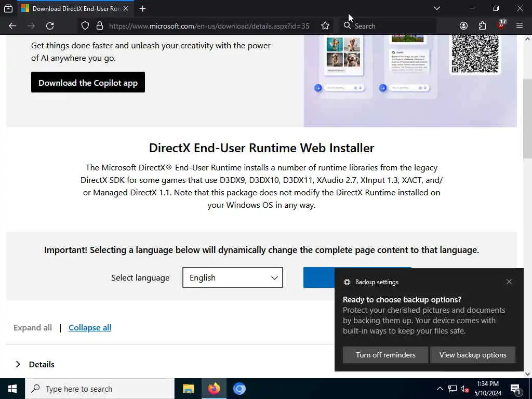
Task: Select the Download DirectX End-User Runtime tab
Action: (75, 8)
